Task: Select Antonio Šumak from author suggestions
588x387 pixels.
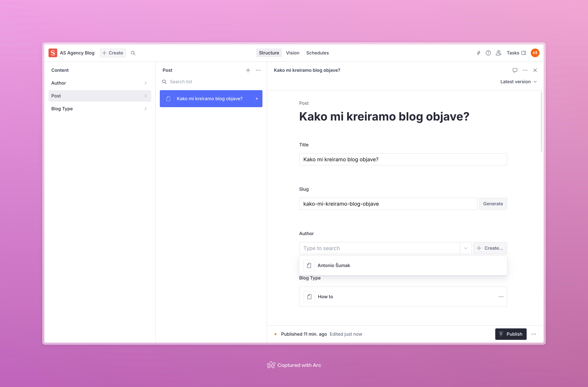Action: coord(334,265)
